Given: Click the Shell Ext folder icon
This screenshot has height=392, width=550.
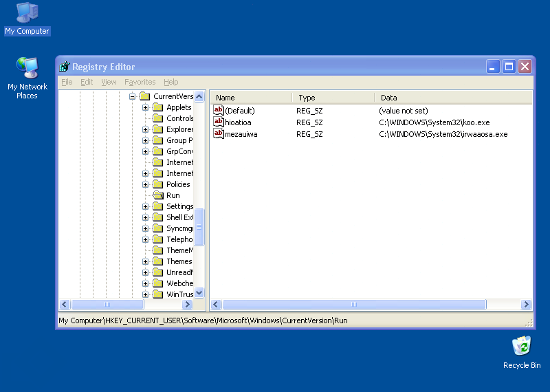Looking at the screenshot, I should 158,217.
